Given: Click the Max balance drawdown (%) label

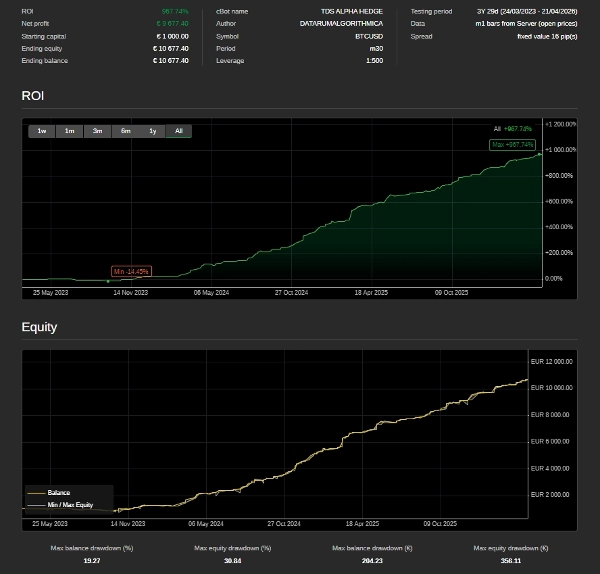Looking at the screenshot, I should tap(92, 548).
